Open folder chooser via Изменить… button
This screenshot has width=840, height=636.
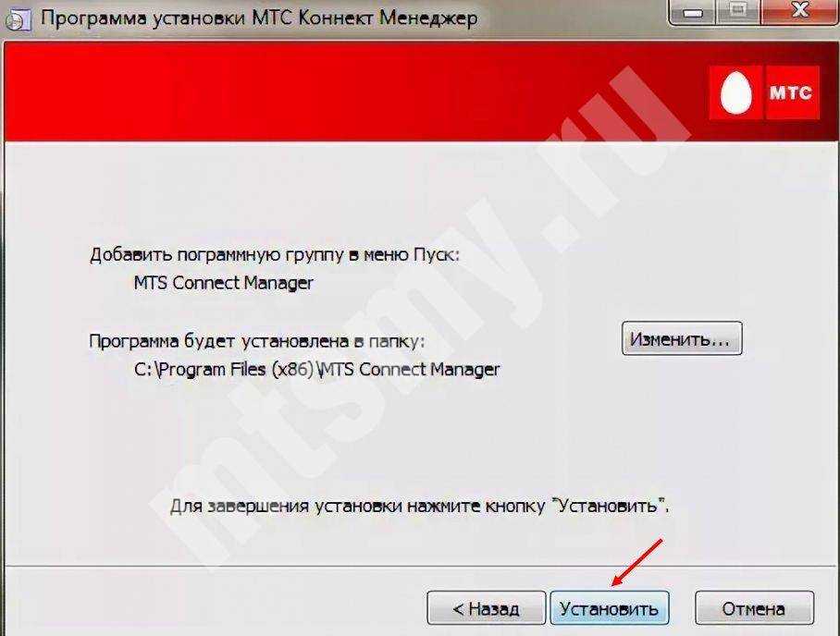coord(682,338)
